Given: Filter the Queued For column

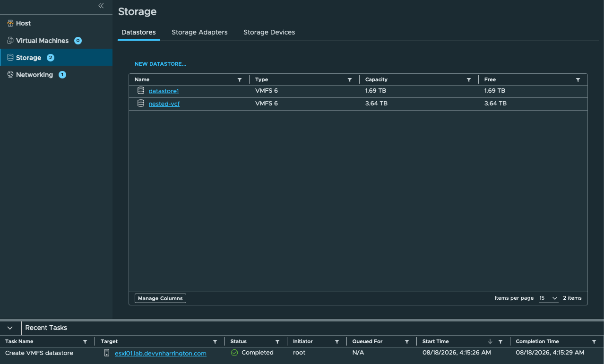Looking at the screenshot, I should pyautogui.click(x=407, y=342).
